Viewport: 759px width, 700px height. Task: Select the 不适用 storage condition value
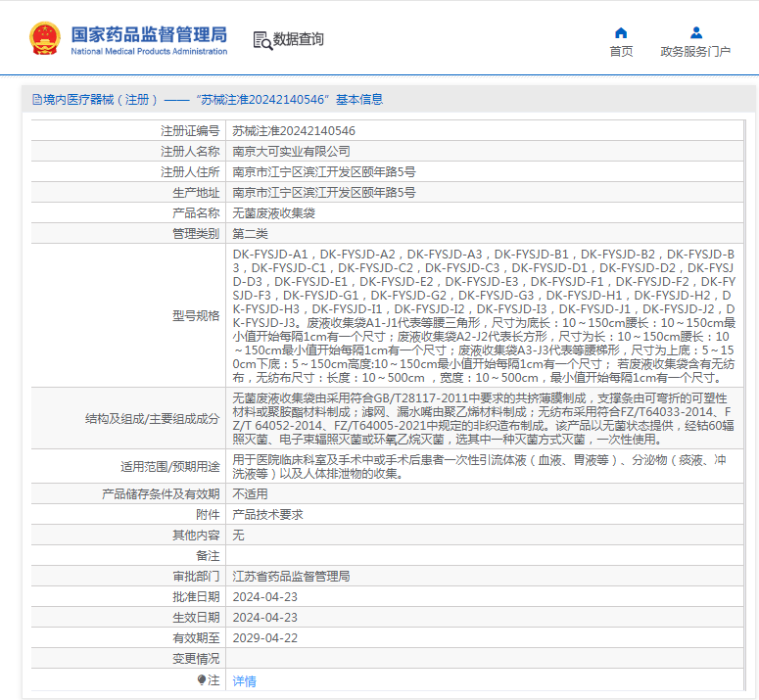point(251,494)
